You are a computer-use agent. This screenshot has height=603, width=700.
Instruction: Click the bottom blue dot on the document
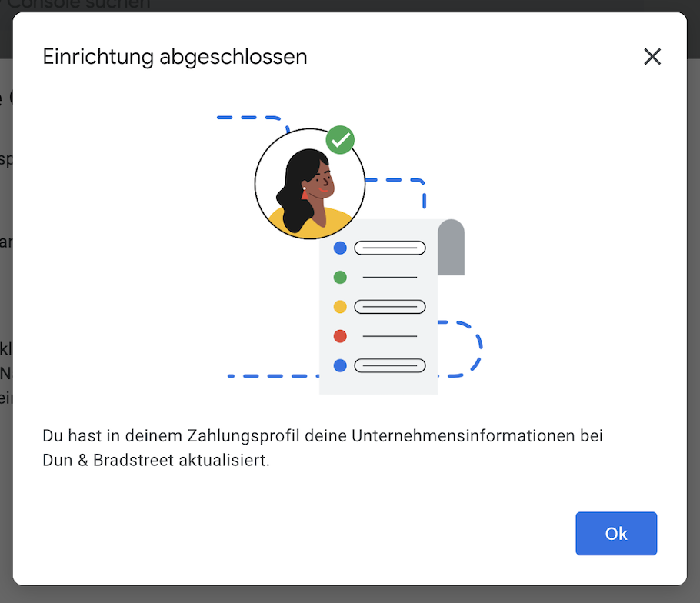tap(340, 365)
